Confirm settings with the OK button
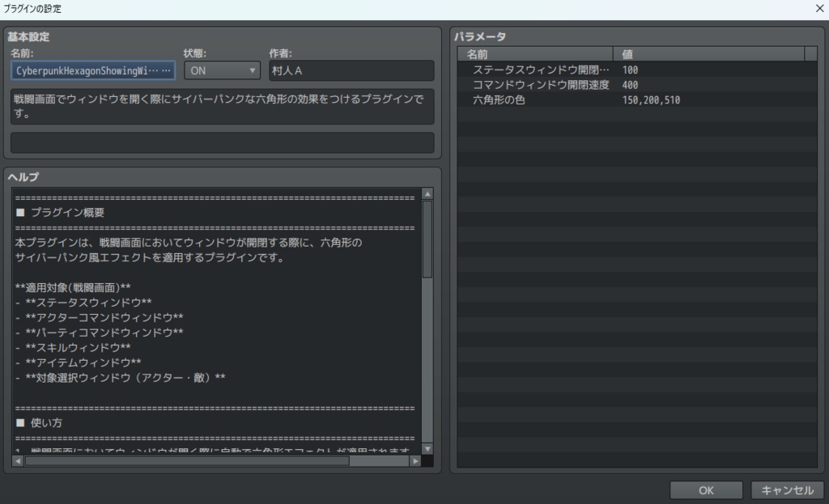This screenshot has height=504, width=829. point(705,489)
